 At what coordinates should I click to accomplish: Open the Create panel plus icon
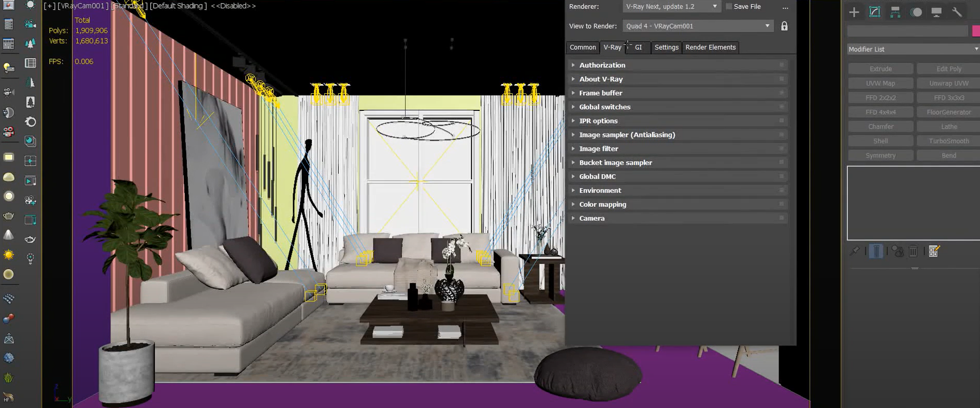(854, 12)
